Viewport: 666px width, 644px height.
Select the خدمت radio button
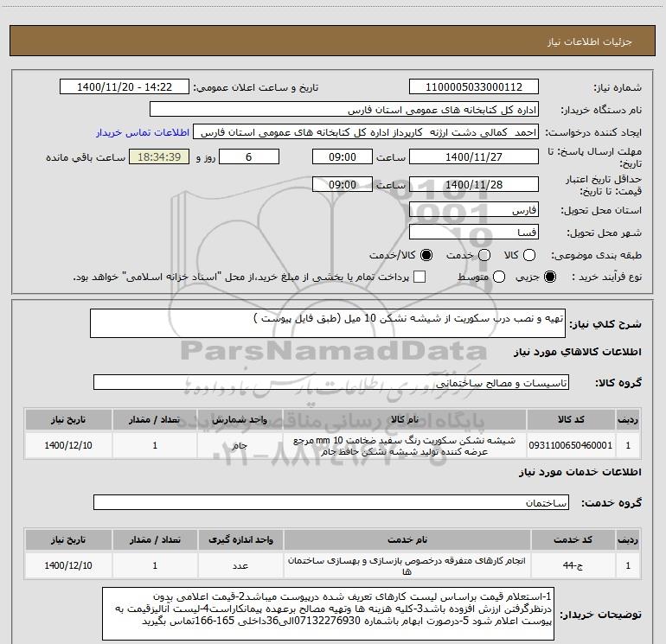tap(484, 255)
